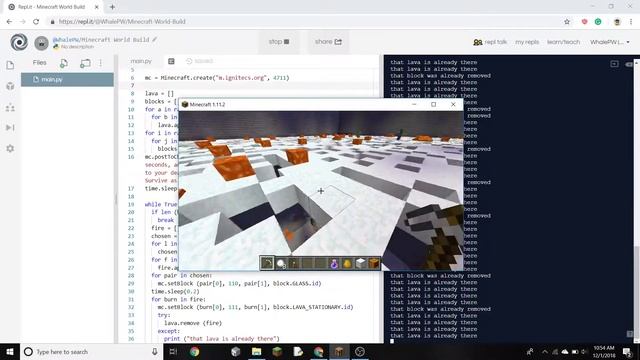640x360 pixels.
Task: Open Task View on the taskbar
Action: tap(173, 352)
